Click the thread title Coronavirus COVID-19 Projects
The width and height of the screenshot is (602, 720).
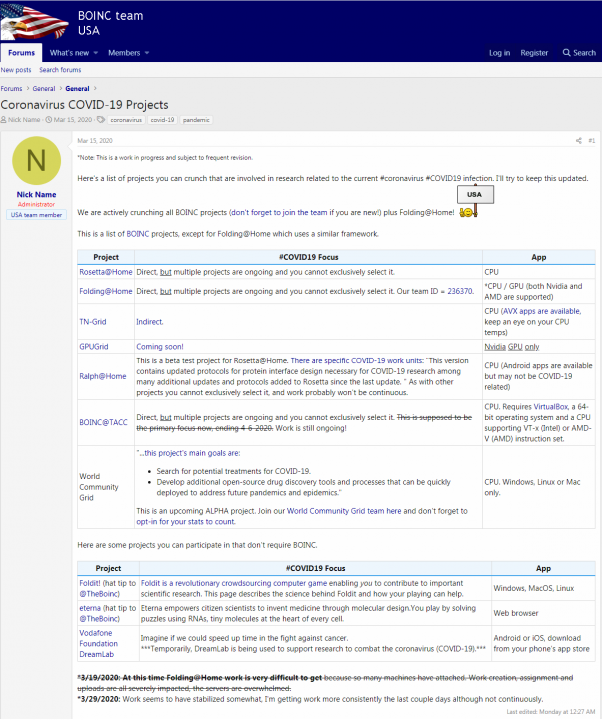click(84, 105)
